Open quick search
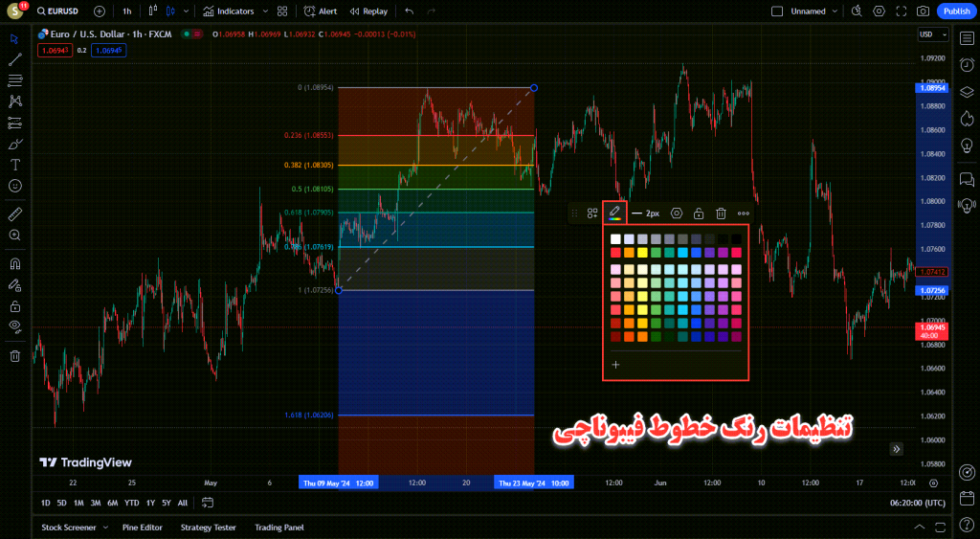This screenshot has height=539, width=980. coord(857,11)
